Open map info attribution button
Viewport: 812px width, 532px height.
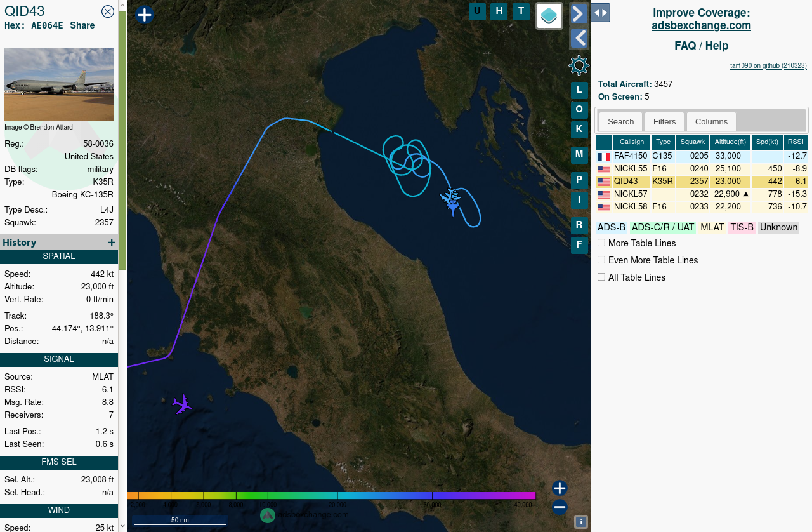[x=580, y=522]
